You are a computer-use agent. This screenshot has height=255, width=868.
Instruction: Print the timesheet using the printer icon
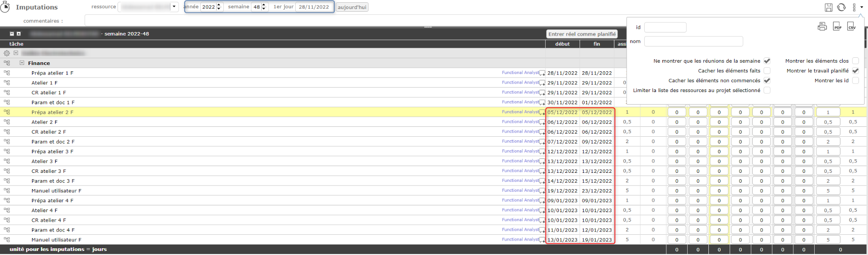822,27
